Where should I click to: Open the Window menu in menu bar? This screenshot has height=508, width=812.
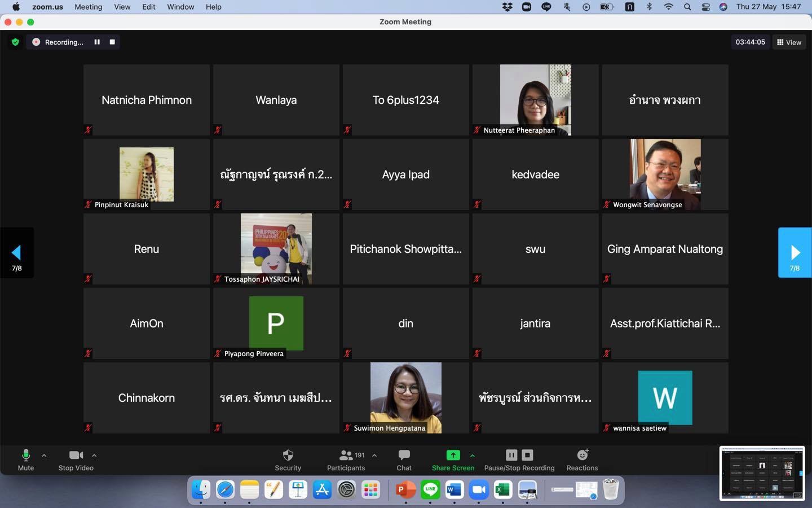180,7
